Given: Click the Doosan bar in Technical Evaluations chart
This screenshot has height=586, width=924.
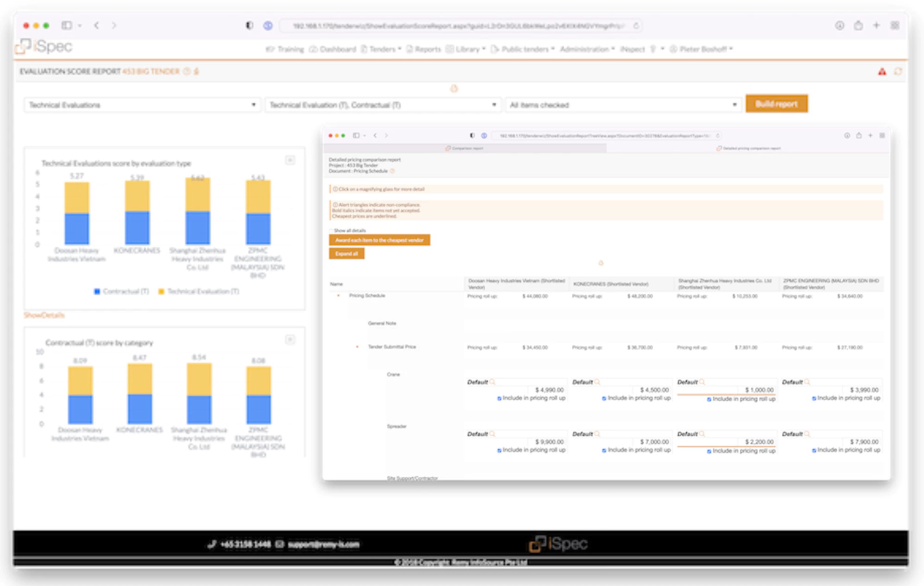Looking at the screenshot, I should [77, 213].
